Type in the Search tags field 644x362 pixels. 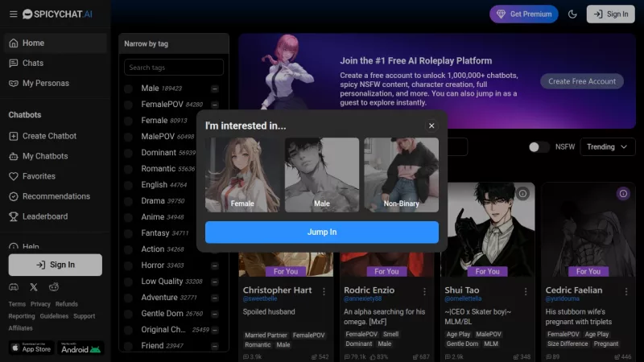tap(174, 68)
